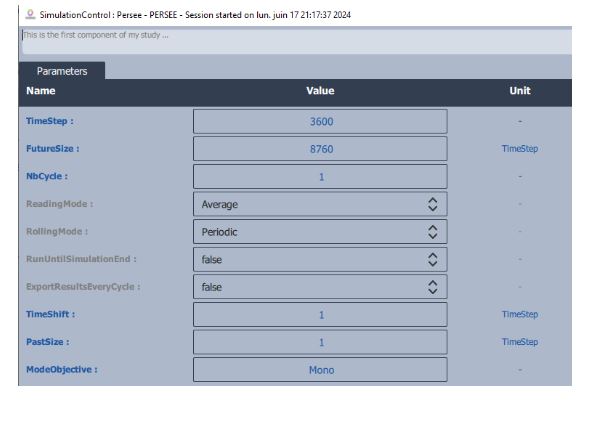Click the PastSize parameter label

(48, 342)
